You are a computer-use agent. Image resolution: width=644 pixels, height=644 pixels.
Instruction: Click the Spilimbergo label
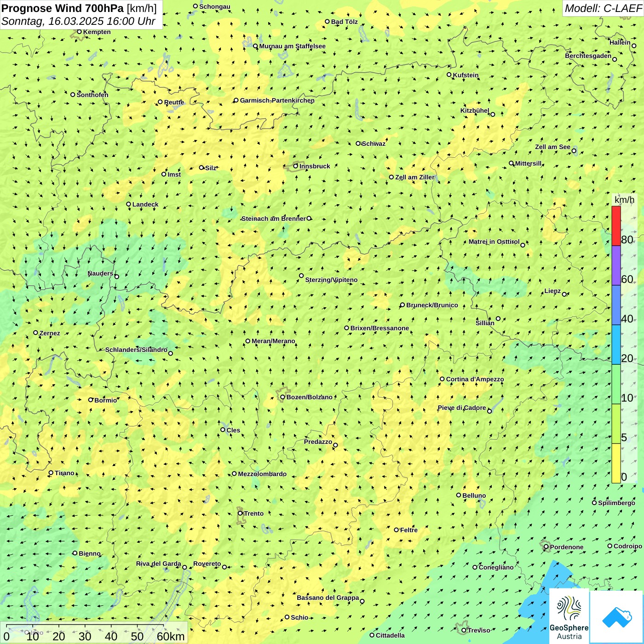616,503
